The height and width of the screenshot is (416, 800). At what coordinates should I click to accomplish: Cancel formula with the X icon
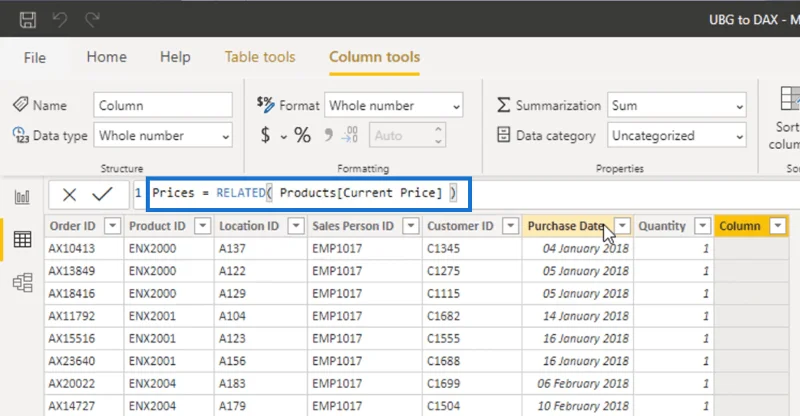pos(69,194)
